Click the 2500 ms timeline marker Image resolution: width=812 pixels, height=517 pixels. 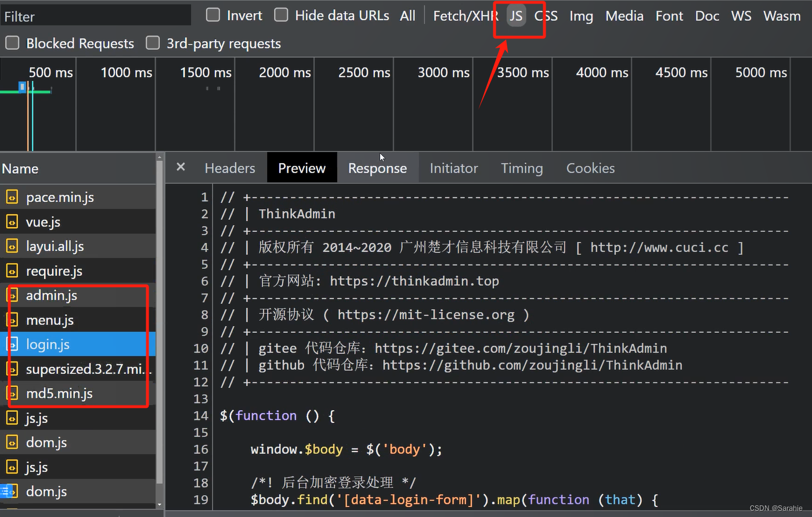(364, 73)
